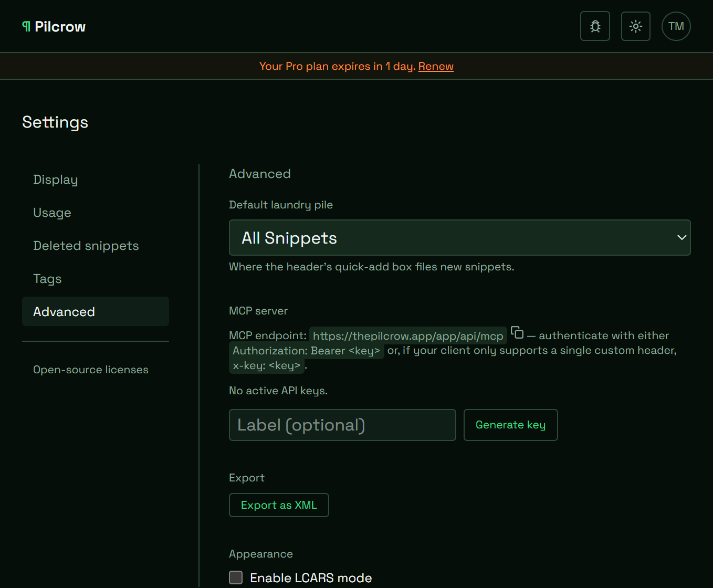Click the 'MCP server' section heading
713x588 pixels.
[x=258, y=311]
